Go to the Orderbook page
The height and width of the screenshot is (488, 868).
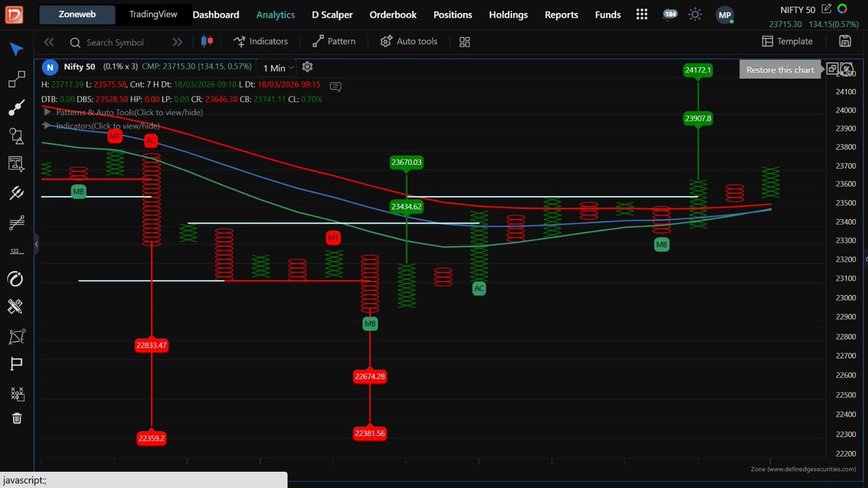393,14
